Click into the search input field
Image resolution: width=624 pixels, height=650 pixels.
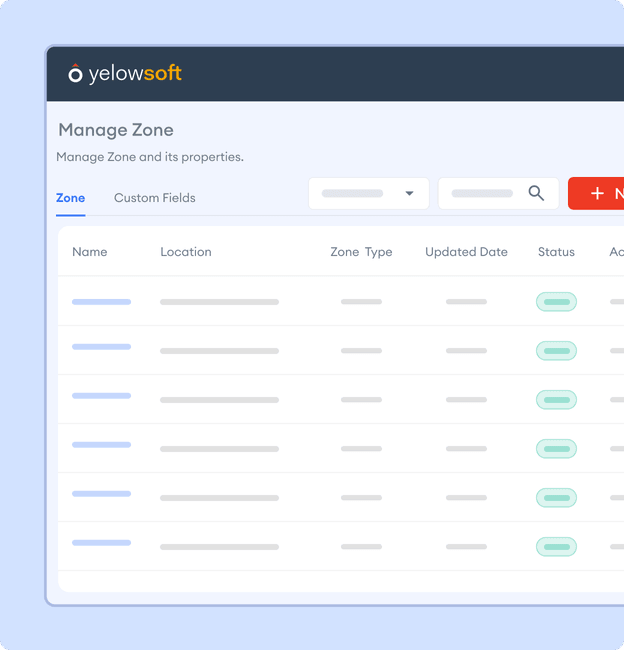click(x=483, y=193)
